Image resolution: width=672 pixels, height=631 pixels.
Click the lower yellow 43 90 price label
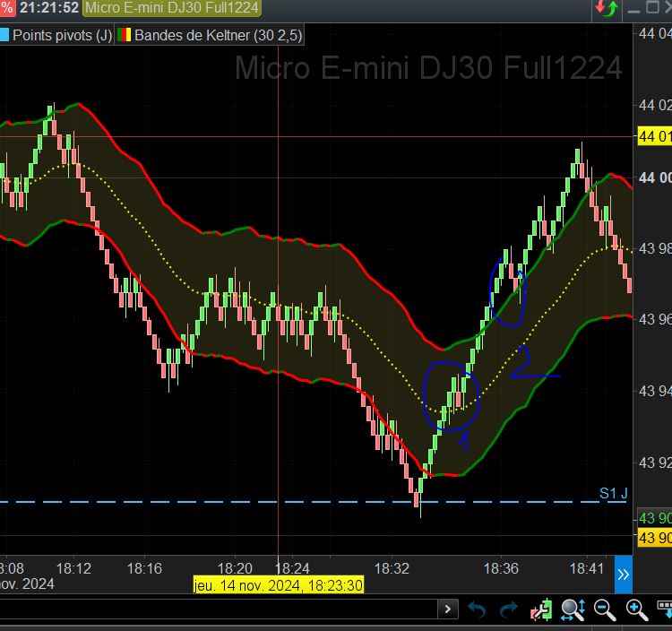(654, 538)
